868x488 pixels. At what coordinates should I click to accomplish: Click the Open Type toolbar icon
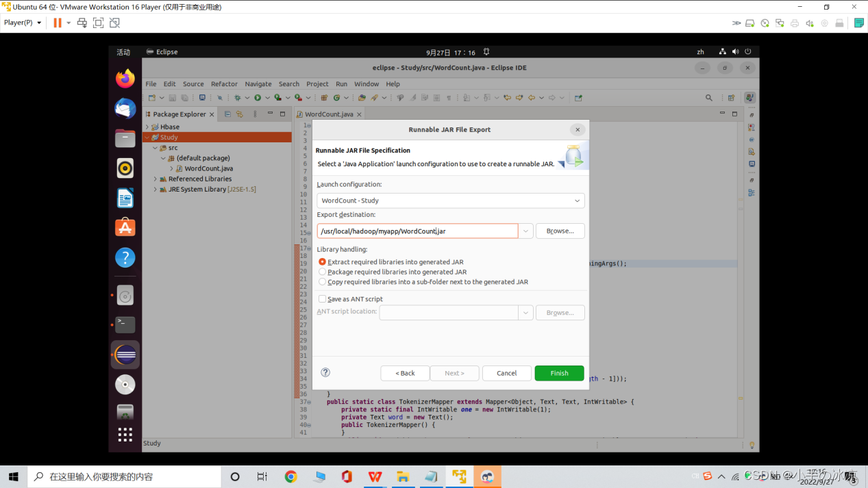tap(362, 98)
